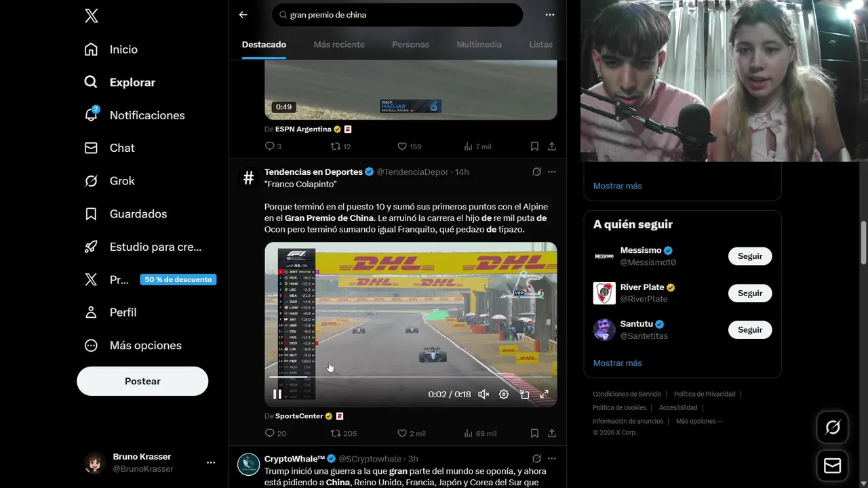868x488 pixels.
Task: Reply to Tendencias post with 20 replies
Action: 275,434
